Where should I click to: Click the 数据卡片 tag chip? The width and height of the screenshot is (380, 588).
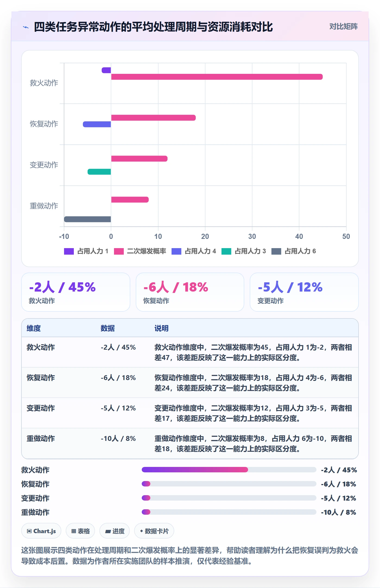click(x=154, y=531)
